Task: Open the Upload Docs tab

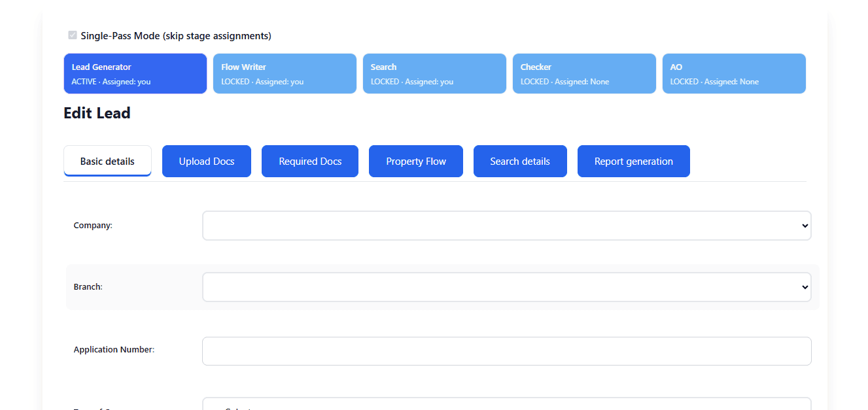Action: click(206, 161)
